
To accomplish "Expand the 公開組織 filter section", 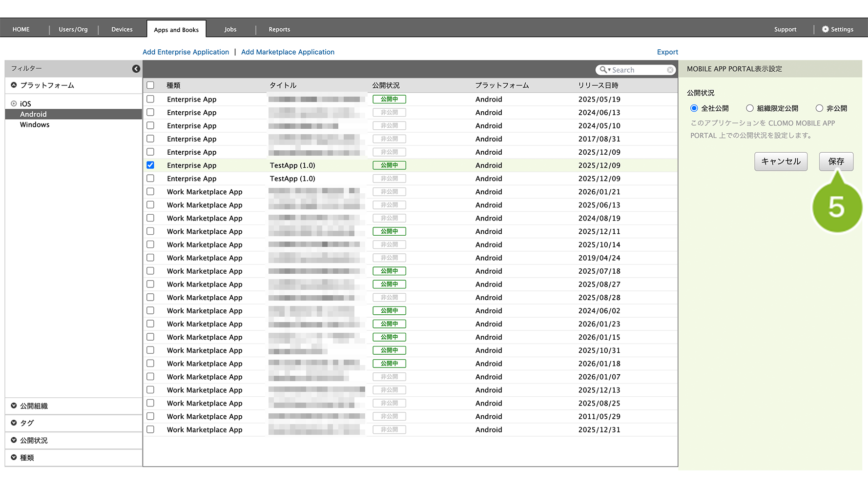I will pyautogui.click(x=14, y=406).
